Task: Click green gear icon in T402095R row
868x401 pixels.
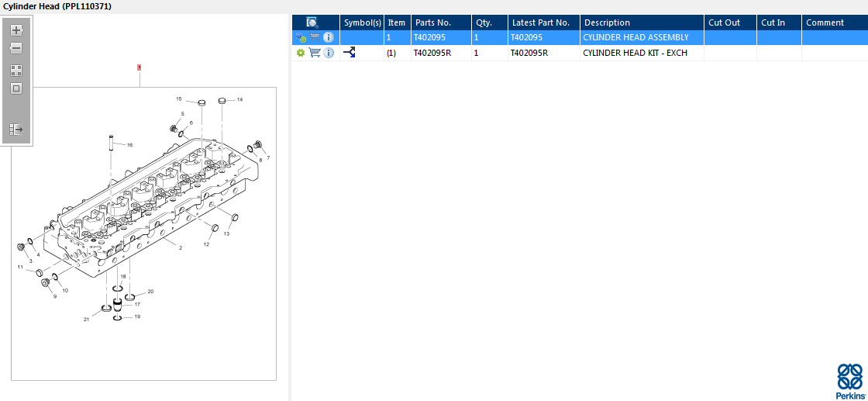Action: (301, 53)
